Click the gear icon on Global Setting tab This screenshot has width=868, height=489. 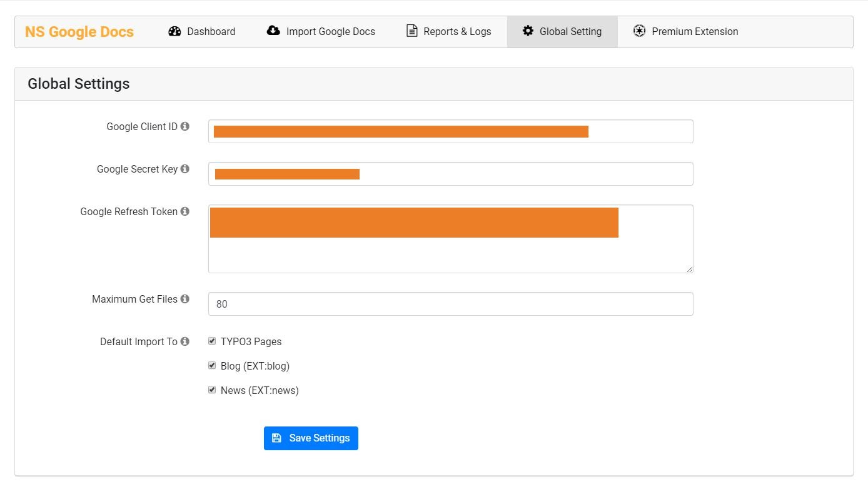(x=527, y=31)
